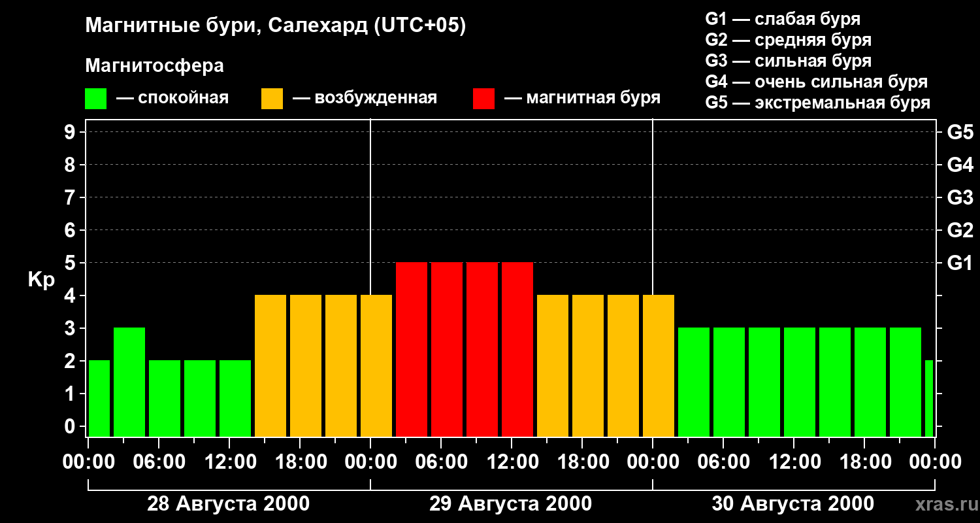
Task: Click the Kp axis value 4
Action: [71, 295]
